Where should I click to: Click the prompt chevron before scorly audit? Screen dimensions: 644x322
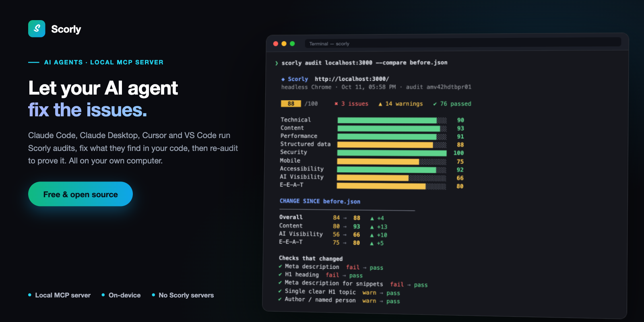pos(277,63)
